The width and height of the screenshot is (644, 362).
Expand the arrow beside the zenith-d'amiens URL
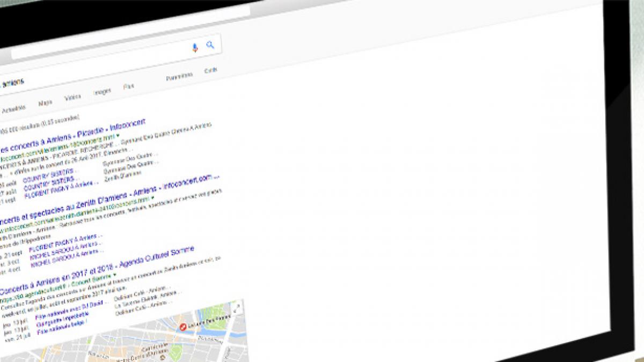[152, 198]
